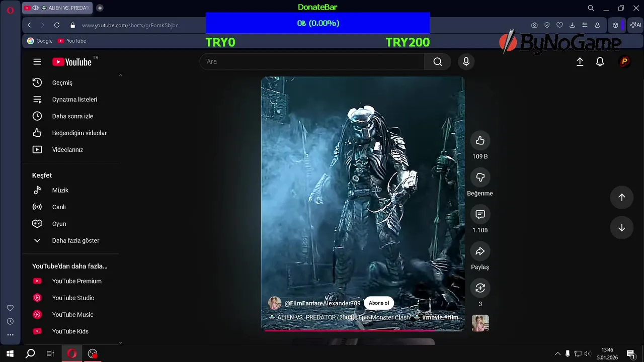
Task: Open the YouTube hamburger guide menu
Action: tap(37, 62)
